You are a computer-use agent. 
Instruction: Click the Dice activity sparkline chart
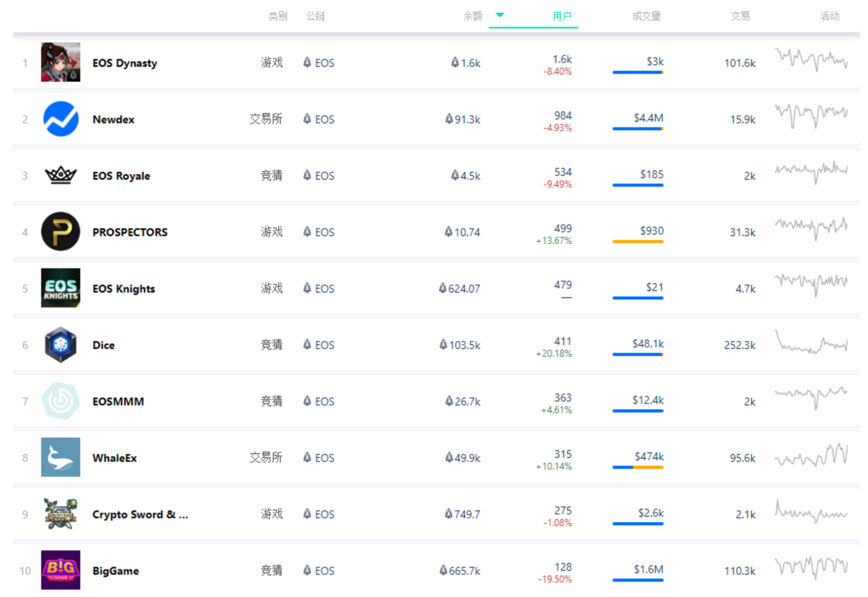point(811,343)
